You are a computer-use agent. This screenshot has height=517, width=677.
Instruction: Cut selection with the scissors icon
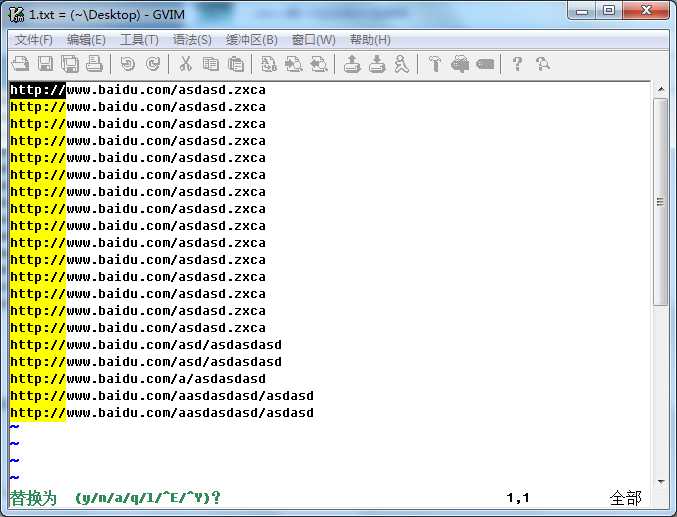coord(186,64)
